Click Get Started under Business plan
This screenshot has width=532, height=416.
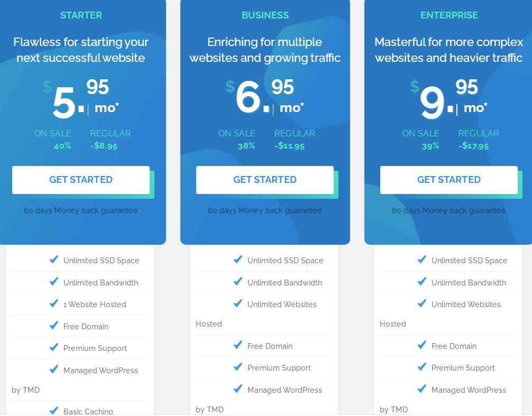(x=265, y=180)
